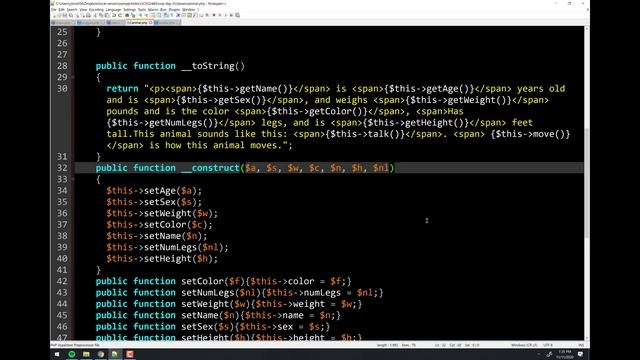640x360 pixels.
Task: Click the Print toolbar icon
Action: 88,15
